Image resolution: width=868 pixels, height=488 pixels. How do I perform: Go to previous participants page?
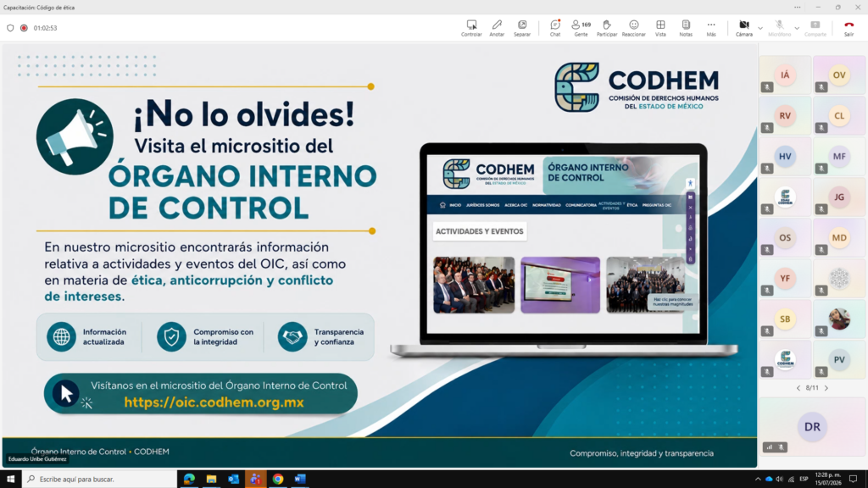point(798,388)
